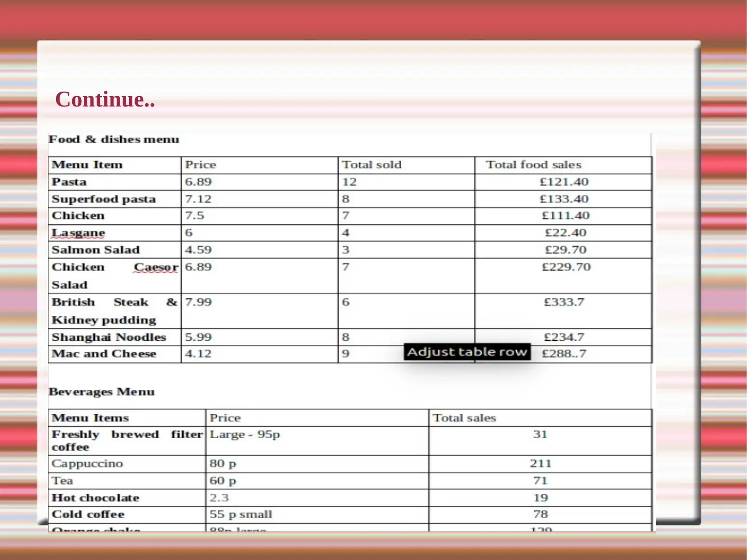The image size is (747, 560).
Task: Click the coffee total sales 31
Action: pos(540,441)
